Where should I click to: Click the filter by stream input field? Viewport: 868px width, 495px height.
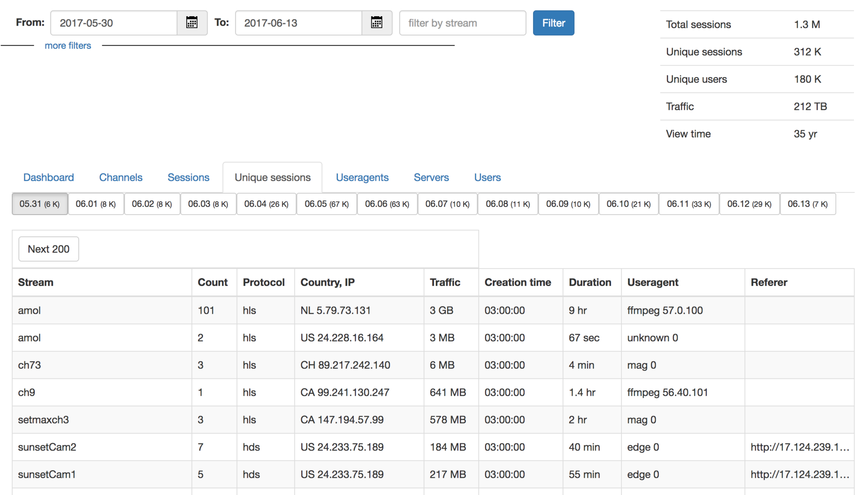click(462, 23)
